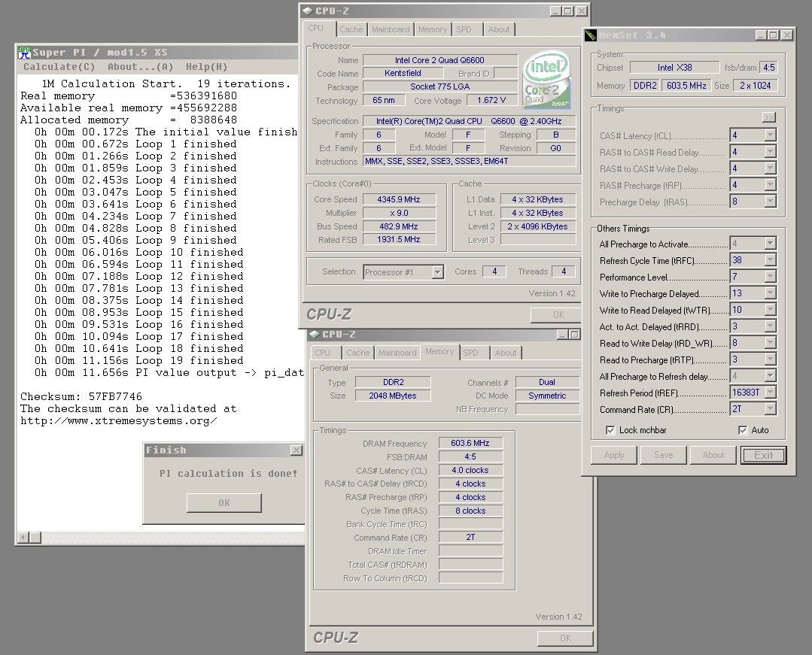The width and height of the screenshot is (812, 655).
Task: Click the CPU-Z icon in lower window title
Action: tap(315, 334)
